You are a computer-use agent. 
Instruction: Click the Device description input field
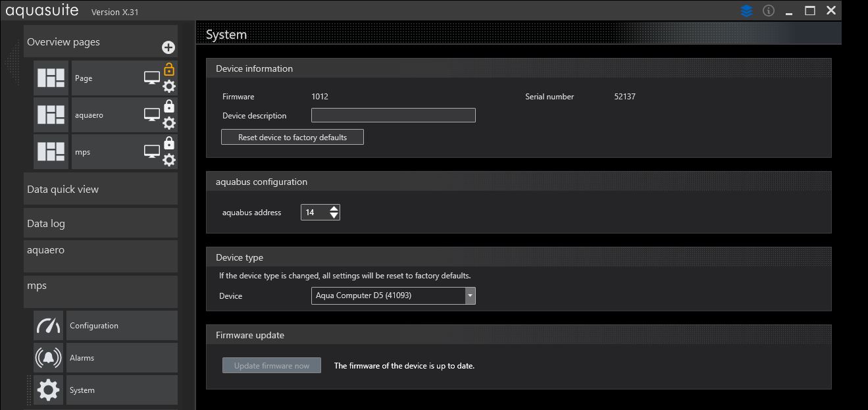coord(394,115)
